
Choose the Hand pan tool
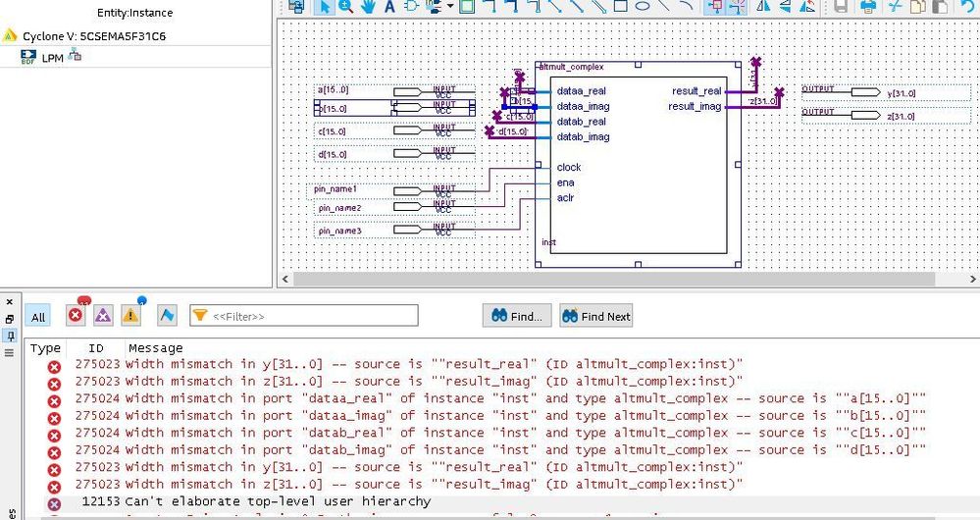pyautogui.click(x=368, y=6)
